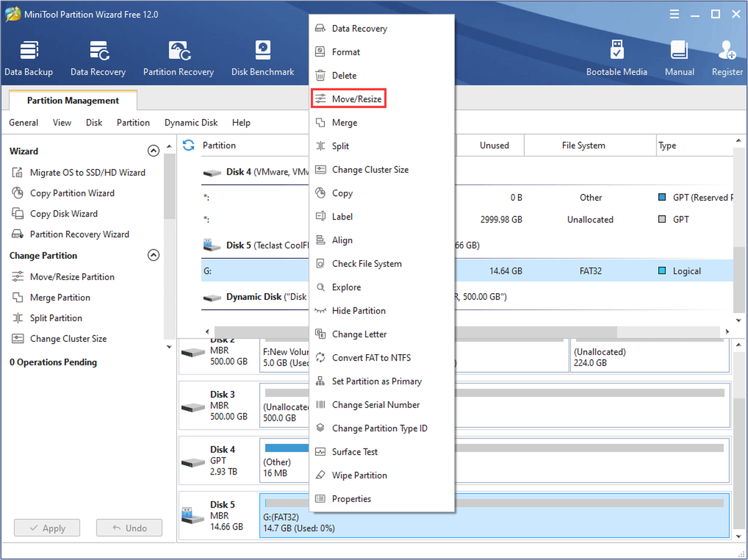Collapse the Change Partition section
The height and width of the screenshot is (560, 748).
click(x=153, y=255)
